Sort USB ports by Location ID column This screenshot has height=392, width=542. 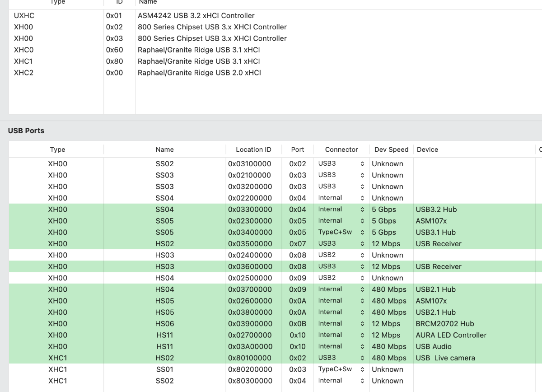point(253,149)
